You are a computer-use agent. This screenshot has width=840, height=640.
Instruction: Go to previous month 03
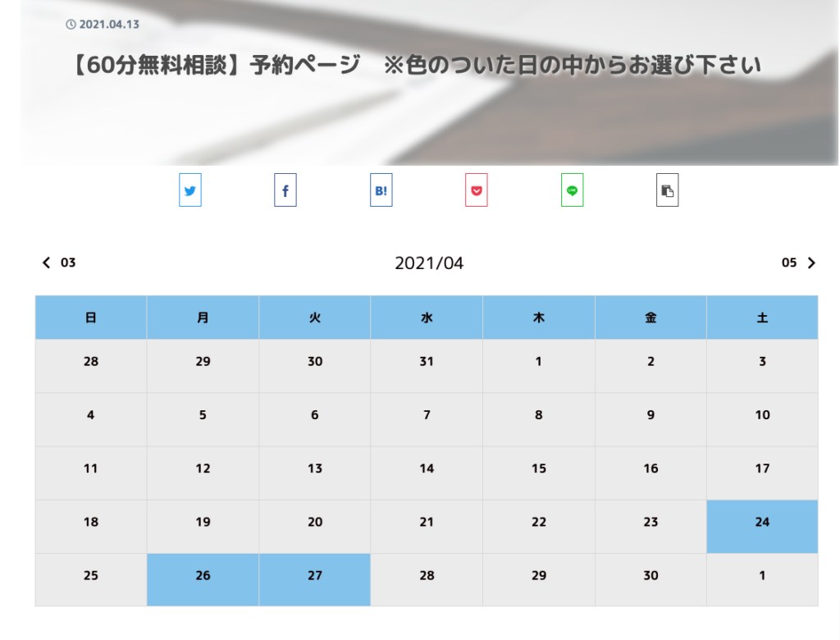59,263
